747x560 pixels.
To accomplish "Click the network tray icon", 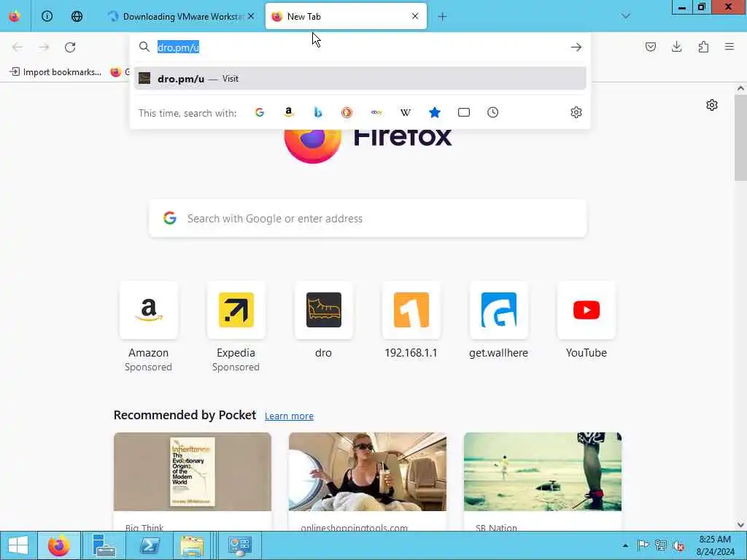I will coord(660,545).
